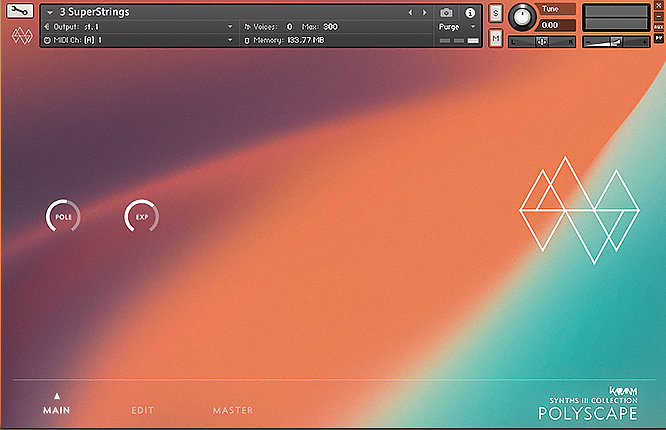Click the volume slider handle

(616, 42)
